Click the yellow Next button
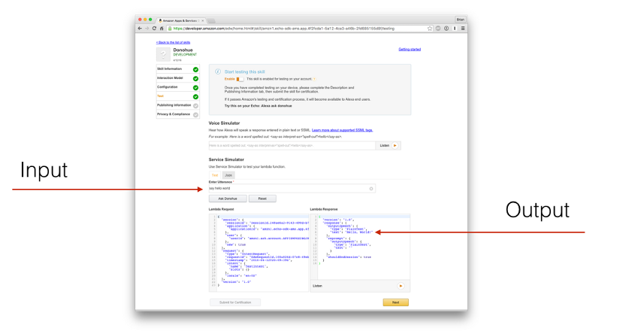Image resolution: width=644 pixels, height=334 pixels. tap(395, 302)
